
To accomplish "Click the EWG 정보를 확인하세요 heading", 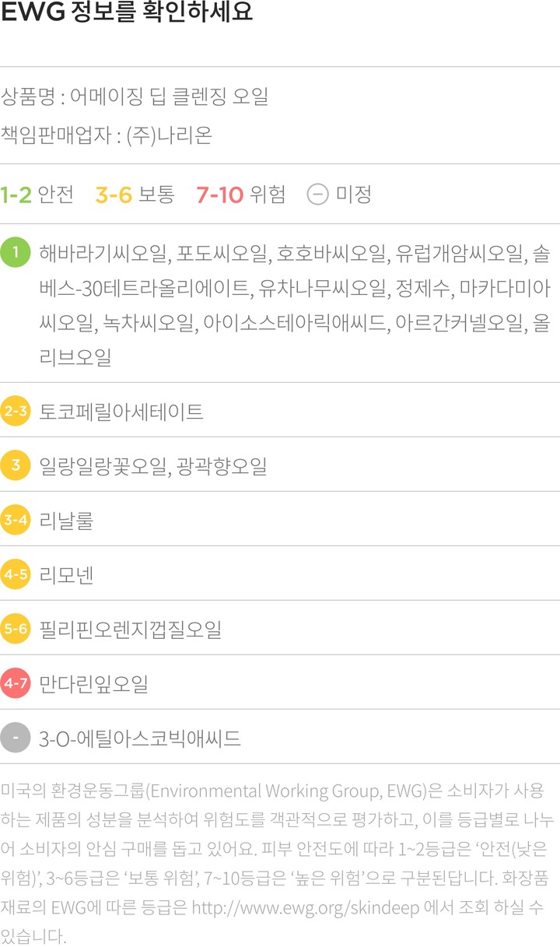I will (127, 15).
